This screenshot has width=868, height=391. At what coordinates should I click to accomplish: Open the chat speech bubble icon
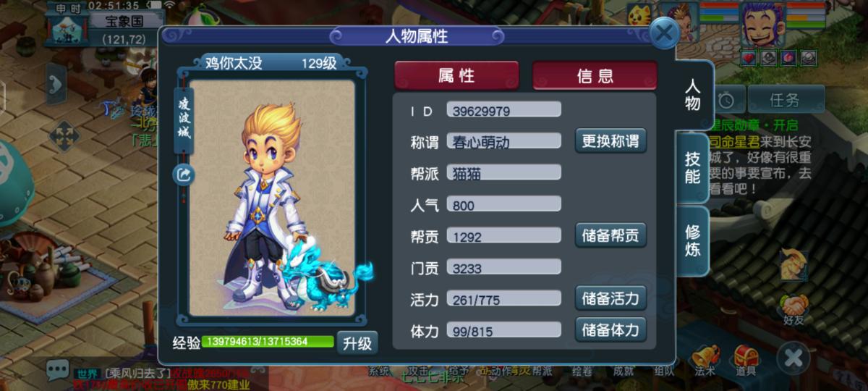tap(58, 370)
